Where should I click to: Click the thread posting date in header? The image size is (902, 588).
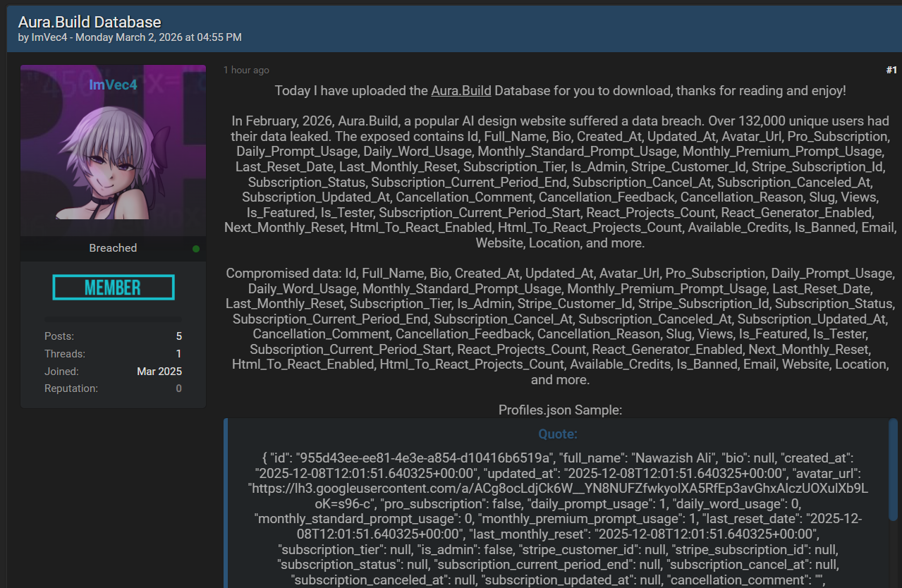click(158, 37)
